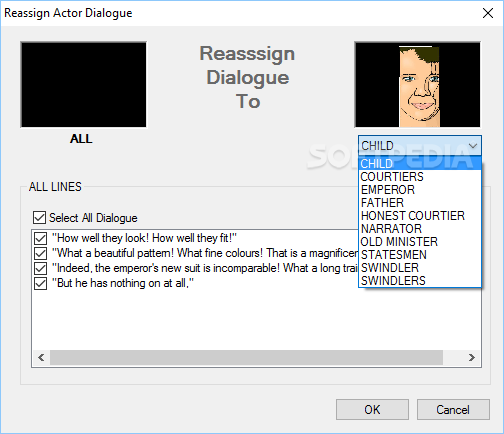Choose HONEST COURTIER in the actor list
The width and height of the screenshot is (504, 434).
coord(420,216)
